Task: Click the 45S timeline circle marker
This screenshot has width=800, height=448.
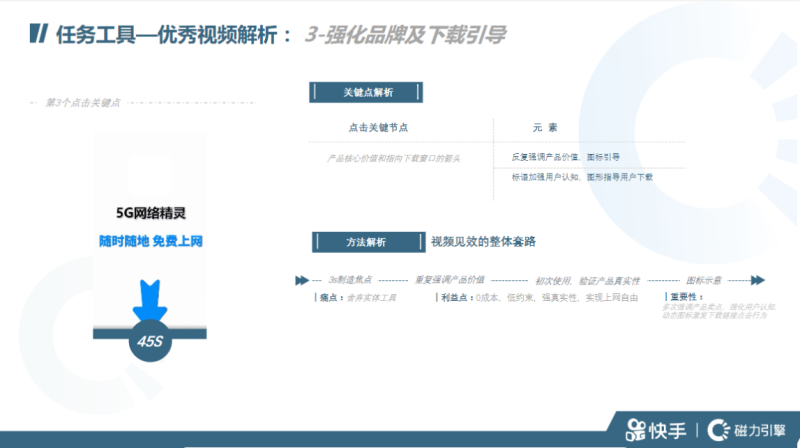Action: click(150, 341)
